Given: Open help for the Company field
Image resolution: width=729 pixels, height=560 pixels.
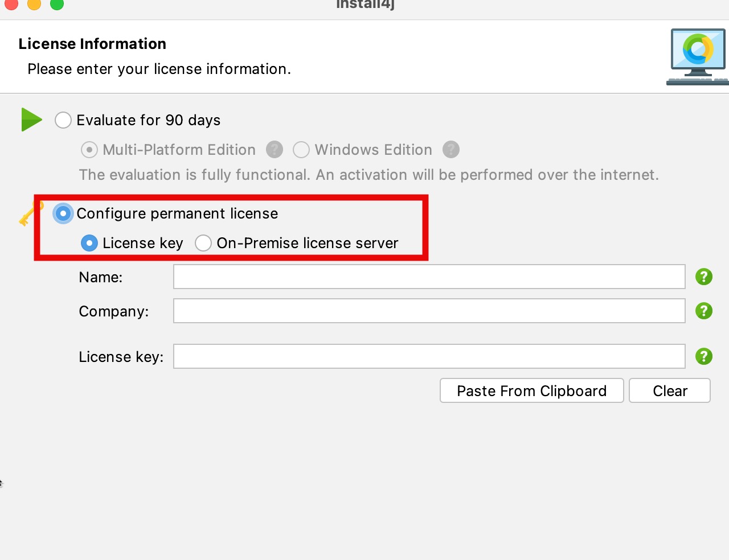Looking at the screenshot, I should pyautogui.click(x=704, y=311).
